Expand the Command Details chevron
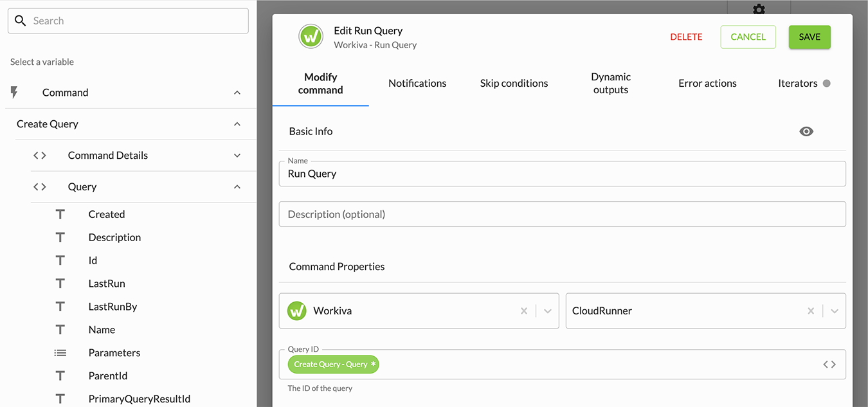Viewport: 868px width, 407px height. pos(237,156)
